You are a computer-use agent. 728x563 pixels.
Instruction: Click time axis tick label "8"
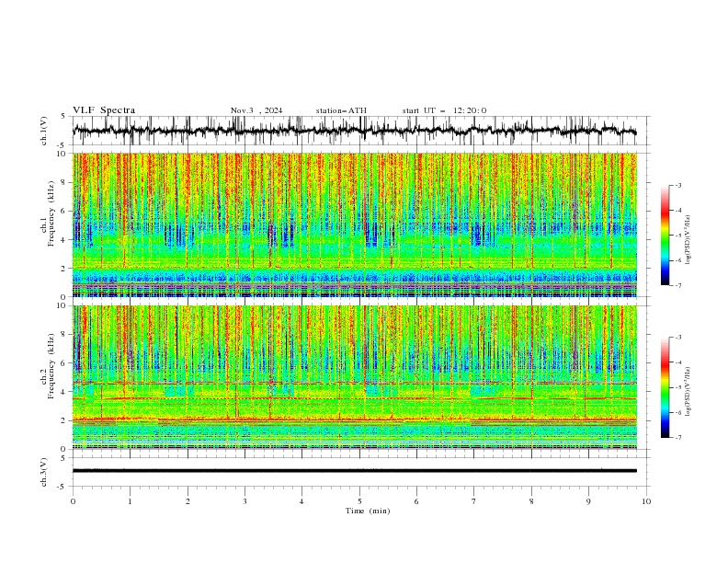click(x=531, y=501)
